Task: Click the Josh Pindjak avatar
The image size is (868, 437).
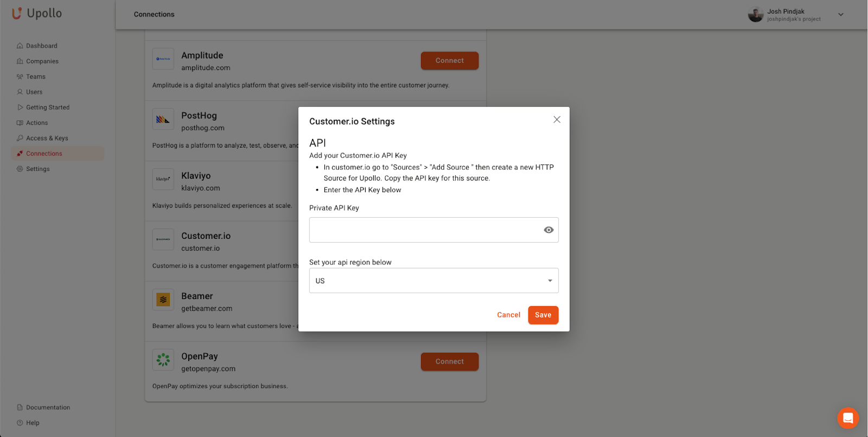Action: click(x=756, y=15)
